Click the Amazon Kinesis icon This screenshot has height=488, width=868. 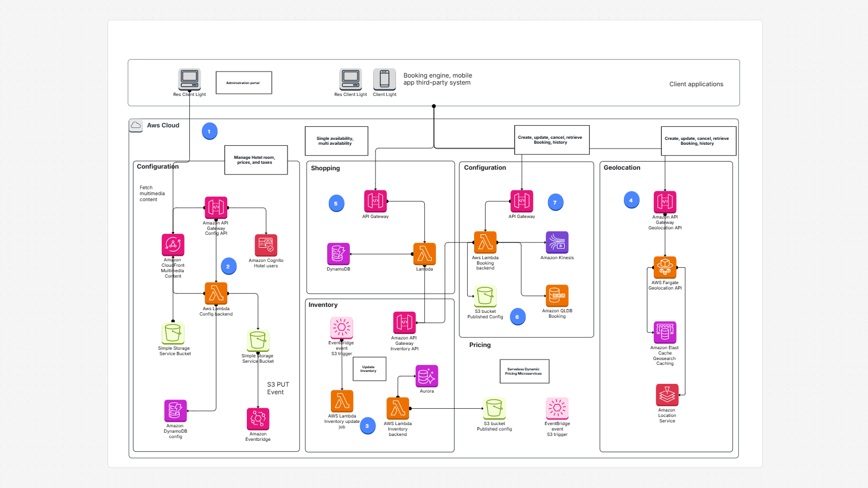click(557, 243)
